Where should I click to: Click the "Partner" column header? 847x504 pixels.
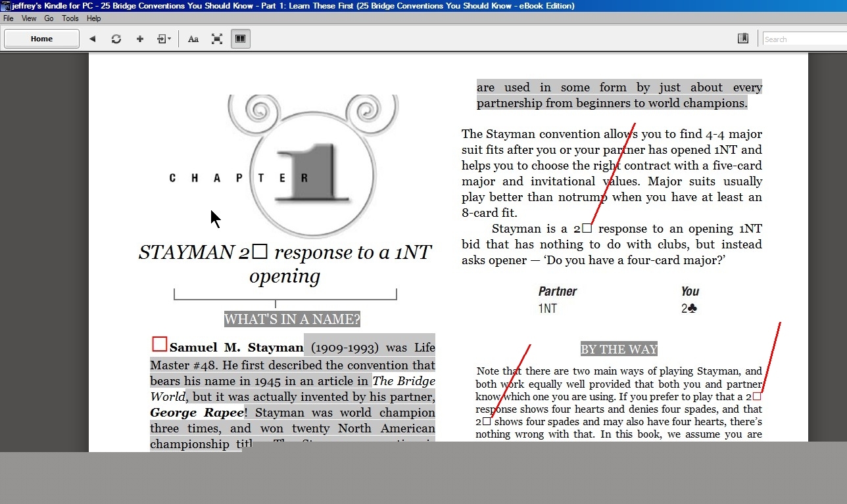(x=558, y=291)
